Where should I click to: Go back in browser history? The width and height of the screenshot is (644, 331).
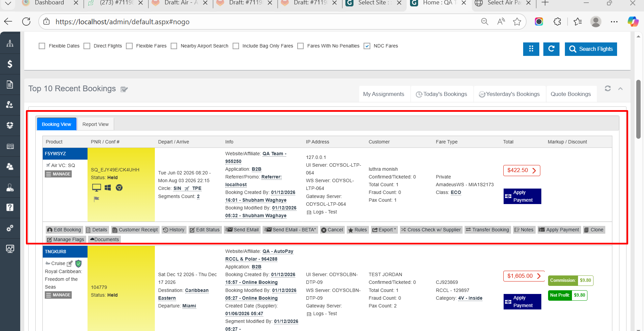[x=8, y=22]
